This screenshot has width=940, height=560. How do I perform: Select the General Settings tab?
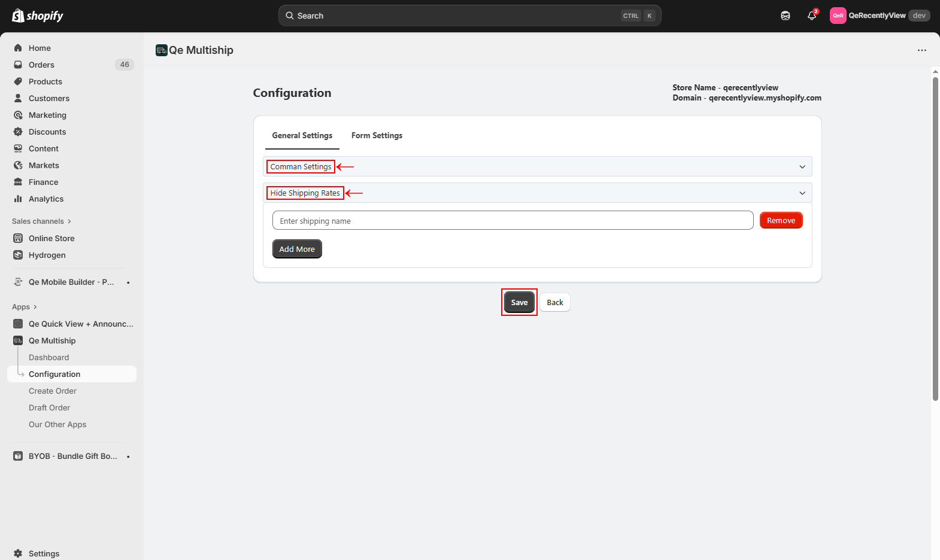302,136
